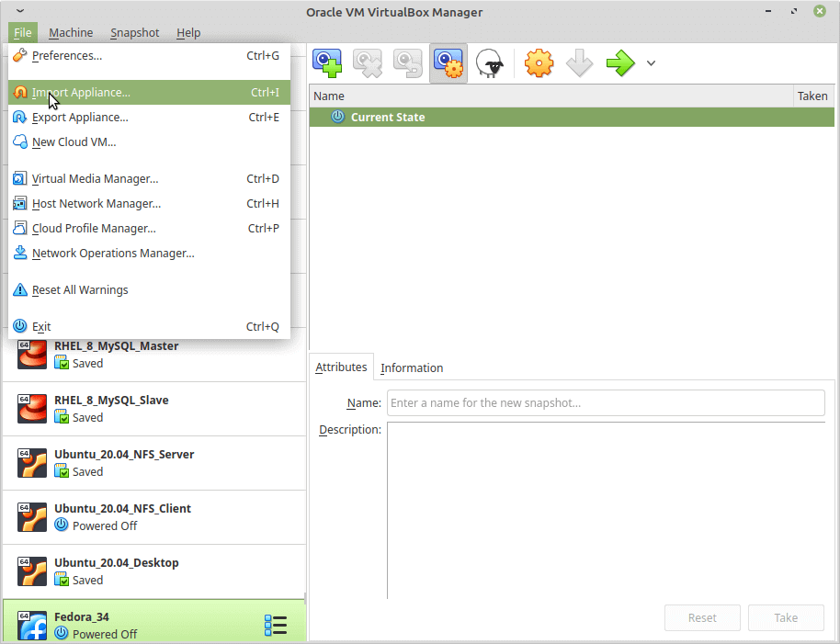Click the Ctrl+Q shortcut beside Exit
Viewport: 840px width, 644px height.
pyautogui.click(x=263, y=326)
